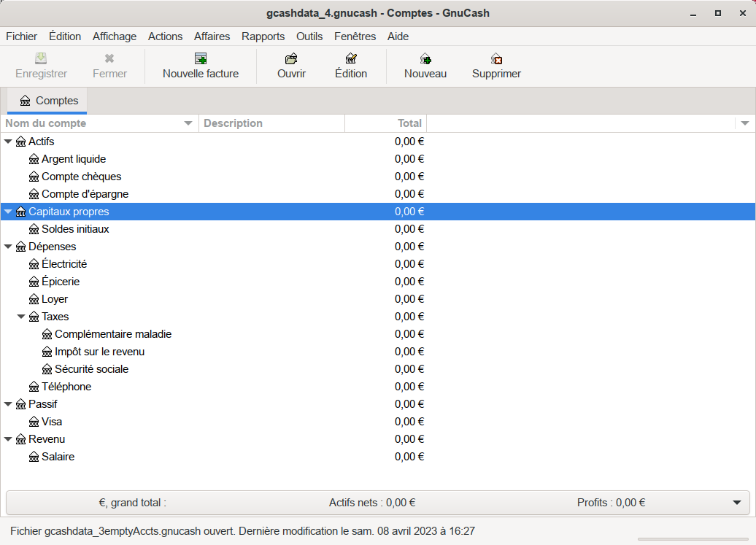This screenshot has height=545, width=756.
Task: Open the column chooser dropdown arrow at right
Action: pyautogui.click(x=745, y=123)
